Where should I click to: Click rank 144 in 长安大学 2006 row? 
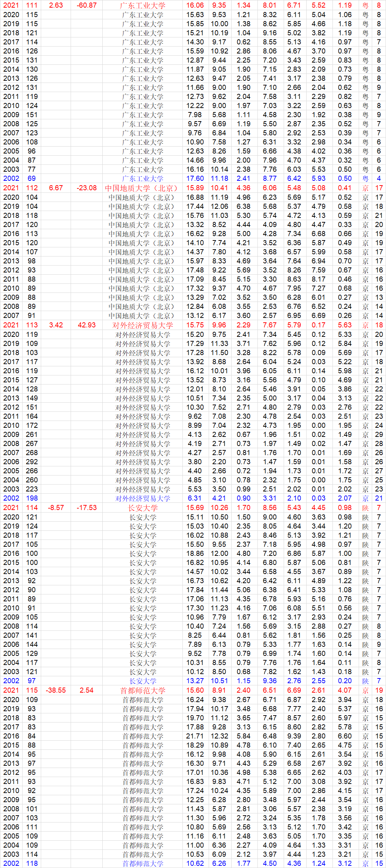click(x=32, y=645)
